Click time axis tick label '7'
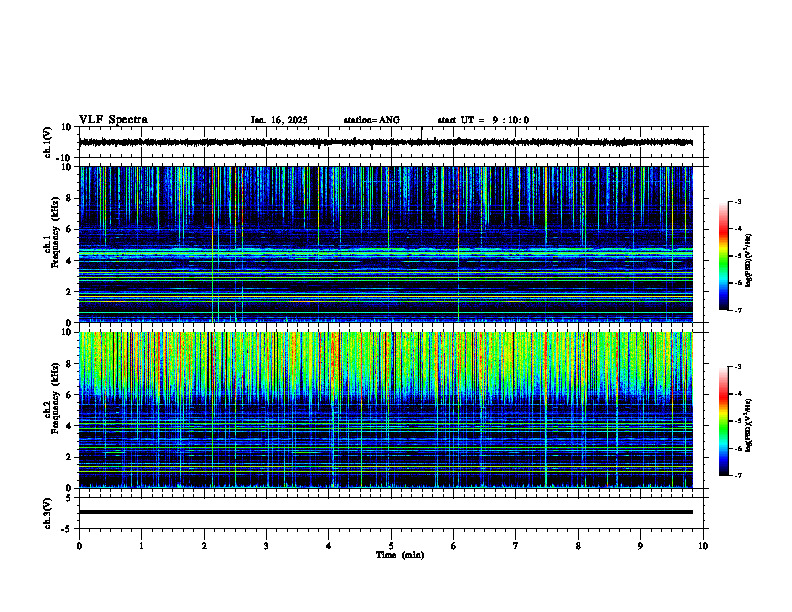The width and height of the screenshot is (792, 612). pos(516,546)
